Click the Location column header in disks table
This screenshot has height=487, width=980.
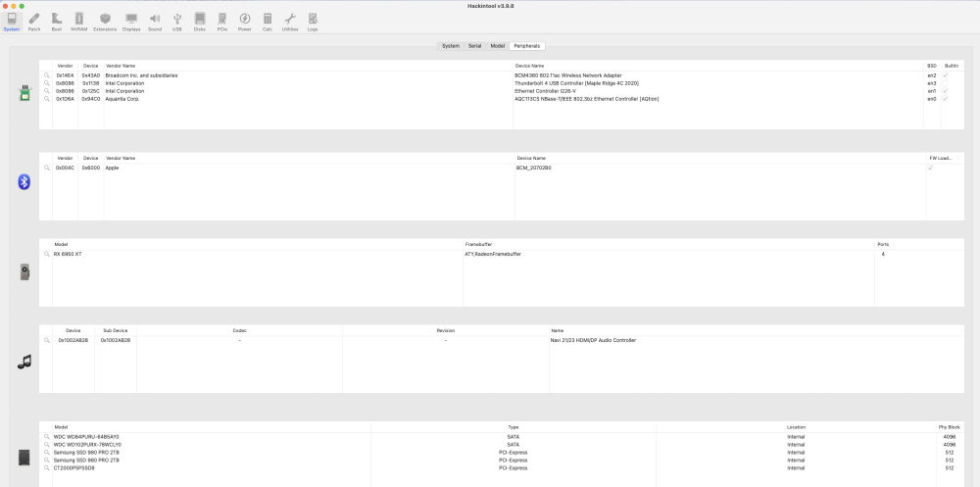point(796,427)
